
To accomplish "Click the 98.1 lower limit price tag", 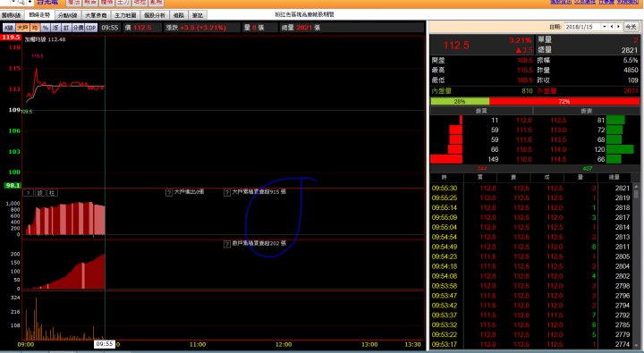I will tap(13, 186).
